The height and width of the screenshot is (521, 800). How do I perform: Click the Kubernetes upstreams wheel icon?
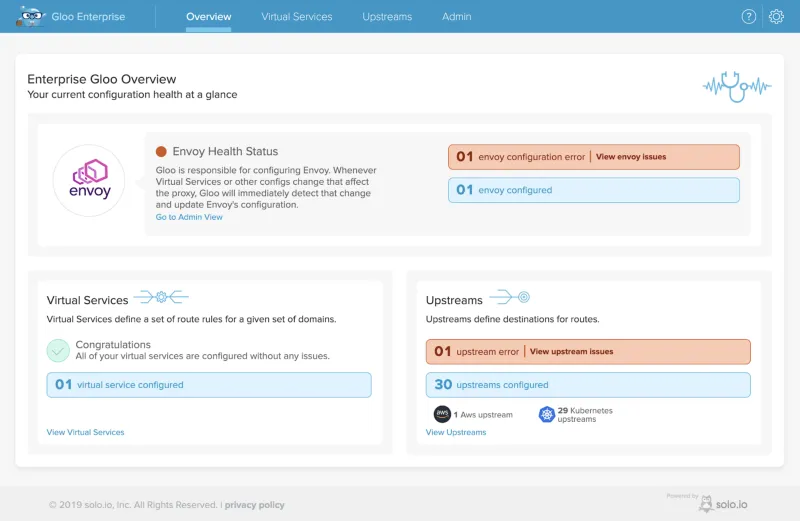546,414
